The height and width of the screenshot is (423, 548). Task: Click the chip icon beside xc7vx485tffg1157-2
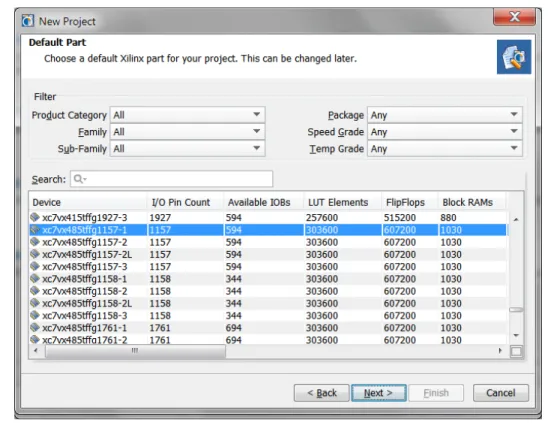(x=35, y=242)
